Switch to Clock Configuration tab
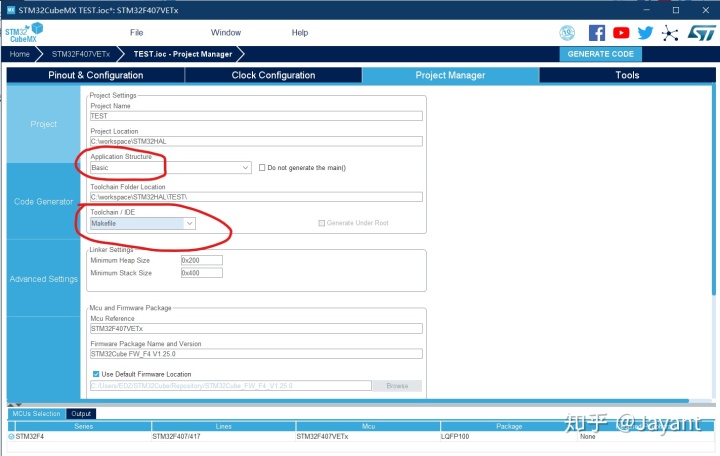This screenshot has width=720, height=456. (x=273, y=75)
